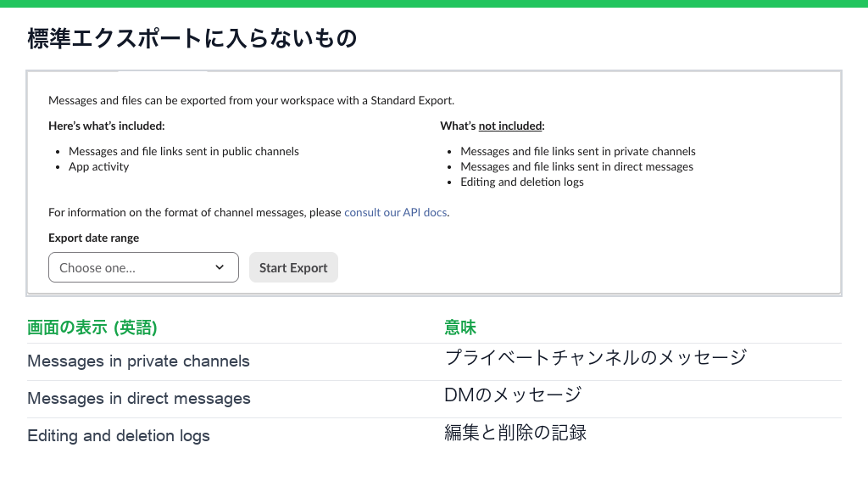868x487 pixels.
Task: Click the cell 編集と削除の記録
Action: 515,432
